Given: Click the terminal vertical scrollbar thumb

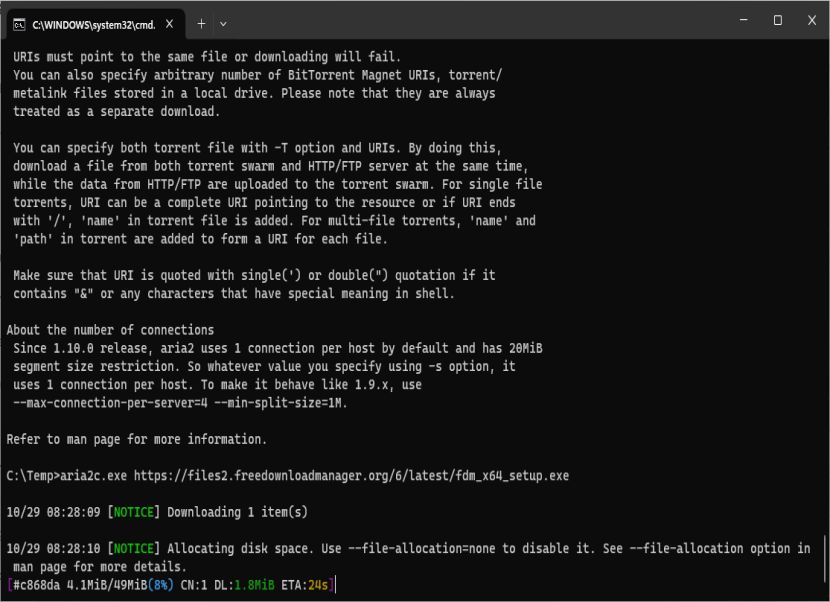Looking at the screenshot, I should click(x=825, y=561).
